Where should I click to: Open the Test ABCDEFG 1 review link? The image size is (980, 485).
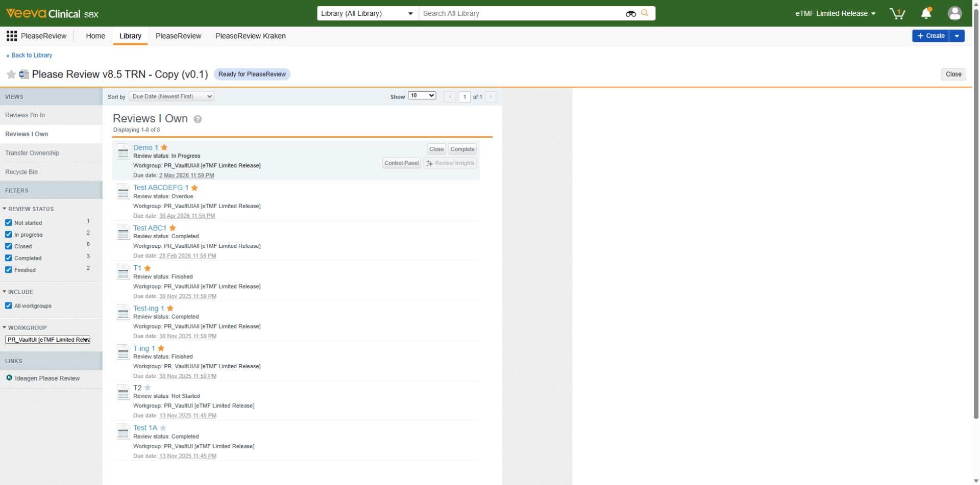(x=161, y=188)
